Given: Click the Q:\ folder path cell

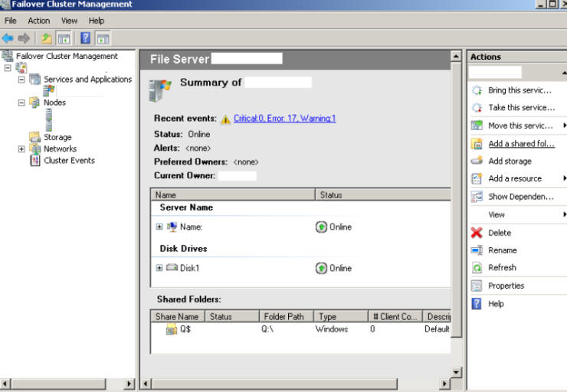Looking at the screenshot, I should pyautogui.click(x=267, y=329).
